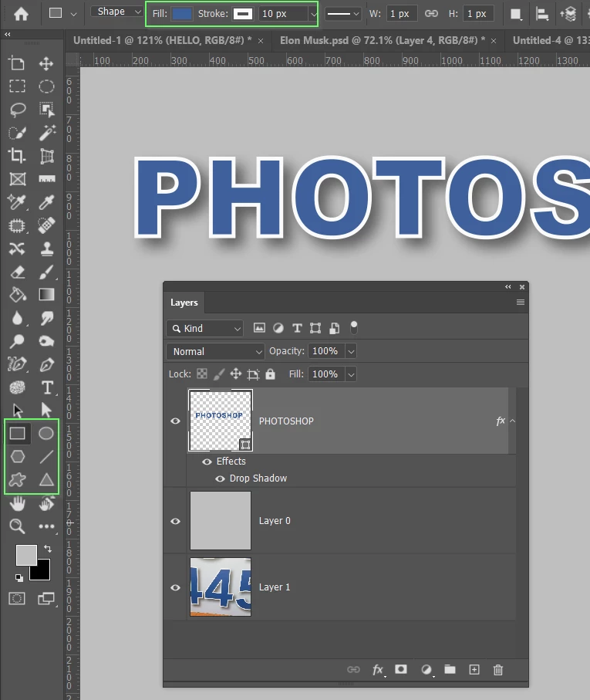
Task: Hide Layer 1
Action: click(x=175, y=587)
